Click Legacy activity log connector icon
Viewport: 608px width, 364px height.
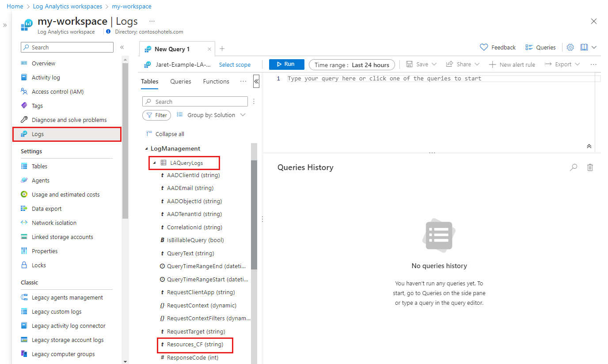(24, 326)
